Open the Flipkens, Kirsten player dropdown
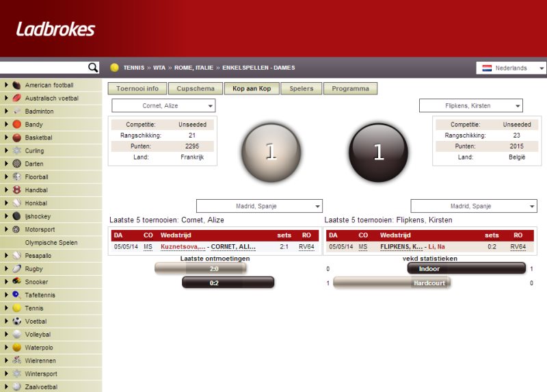Viewport: 547px width, 392px height. 471,105
